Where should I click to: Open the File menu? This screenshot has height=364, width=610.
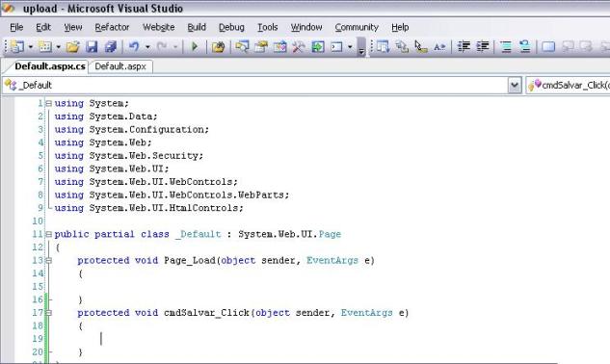pyautogui.click(x=16, y=27)
